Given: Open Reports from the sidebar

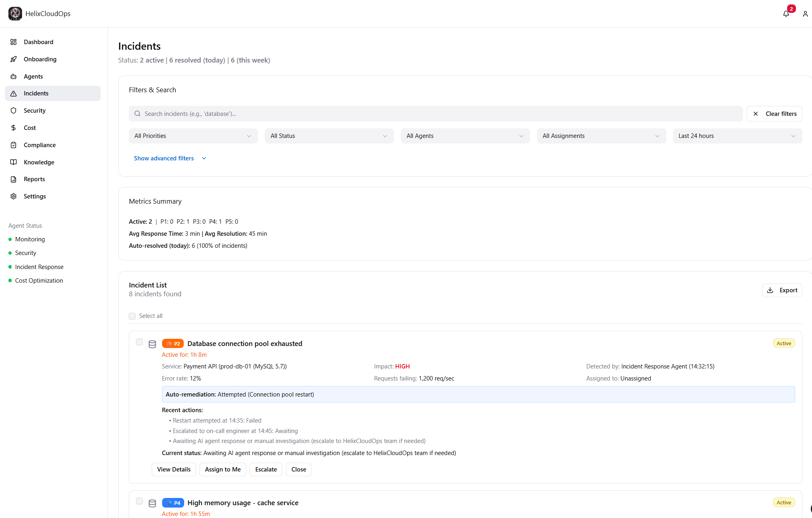Looking at the screenshot, I should coord(34,179).
